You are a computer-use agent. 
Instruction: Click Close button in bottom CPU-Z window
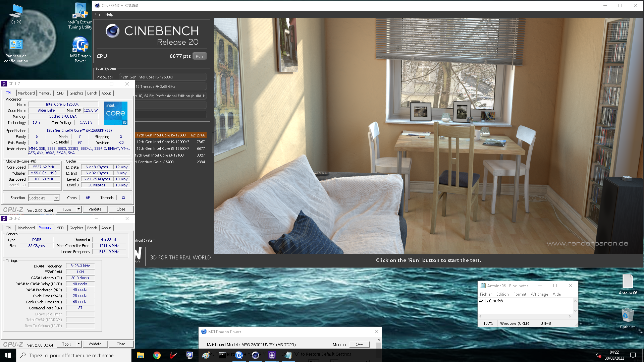point(121,344)
